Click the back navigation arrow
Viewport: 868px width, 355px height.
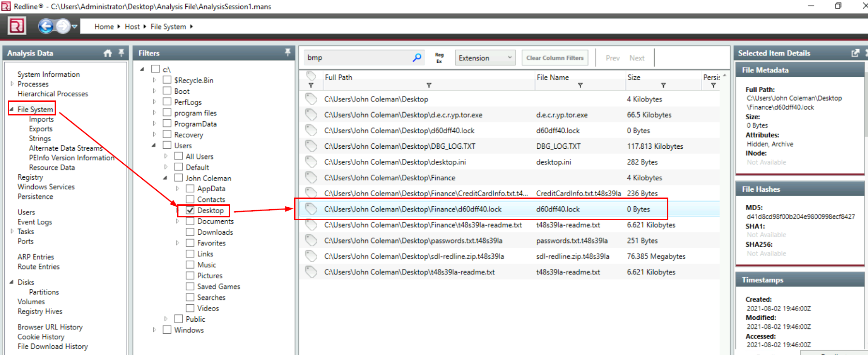[x=46, y=26]
